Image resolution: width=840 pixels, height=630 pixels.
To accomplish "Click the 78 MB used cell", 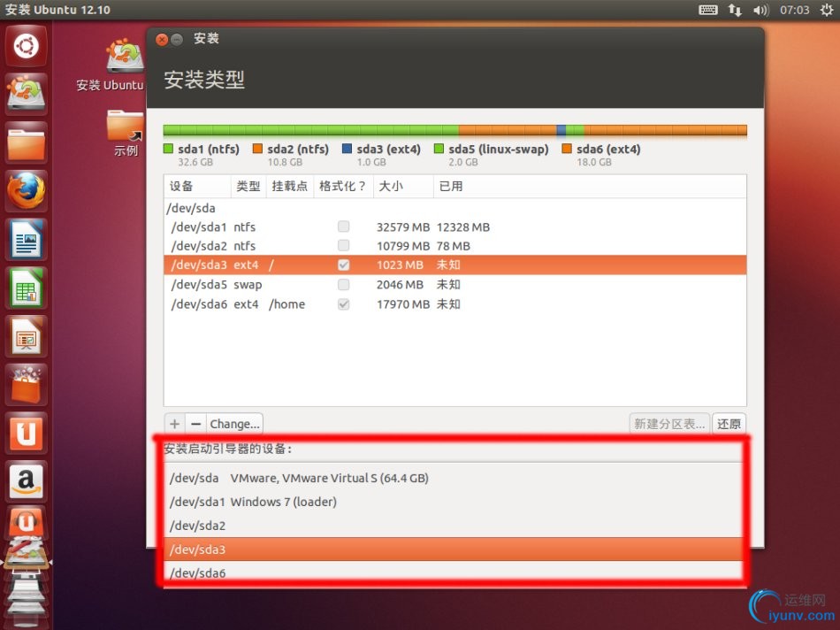I will [454, 246].
